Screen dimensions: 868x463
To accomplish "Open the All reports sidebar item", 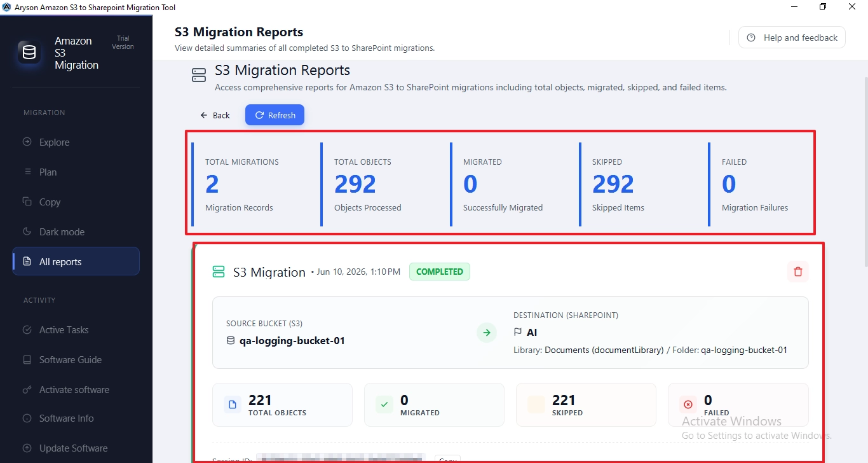I will [76, 261].
